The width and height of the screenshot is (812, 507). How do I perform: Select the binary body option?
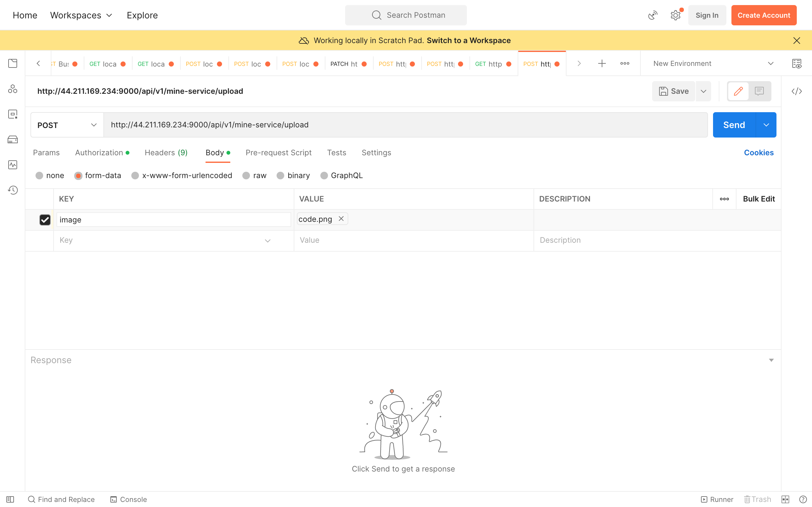[280, 176]
